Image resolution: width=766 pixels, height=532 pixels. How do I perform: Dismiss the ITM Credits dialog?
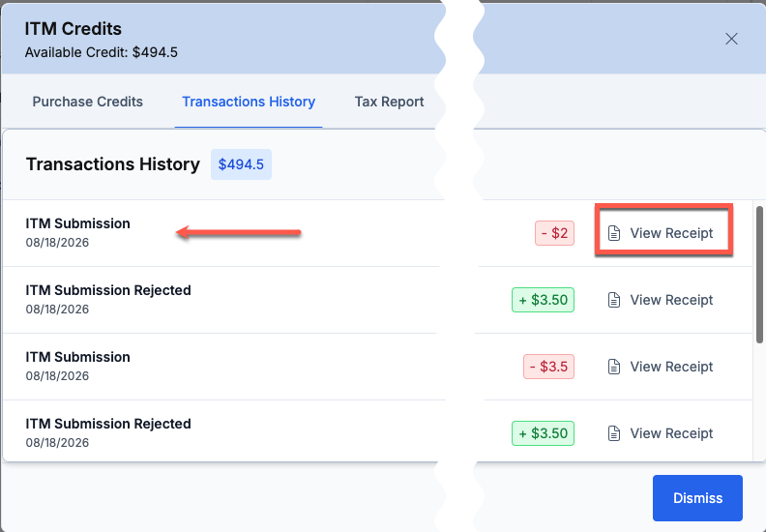(697, 498)
